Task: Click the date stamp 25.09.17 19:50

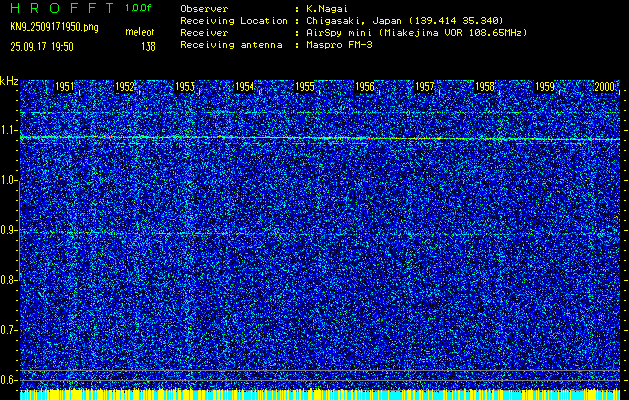Action: [42, 47]
